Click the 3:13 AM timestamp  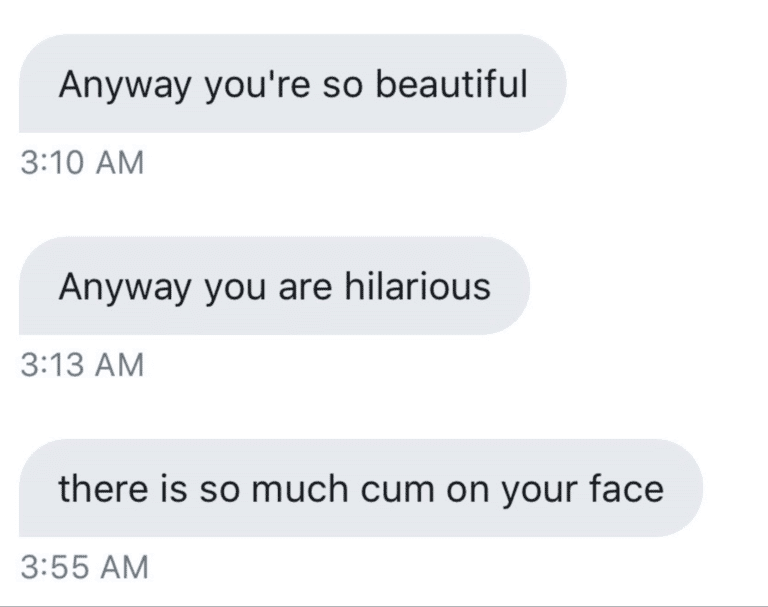coord(82,364)
